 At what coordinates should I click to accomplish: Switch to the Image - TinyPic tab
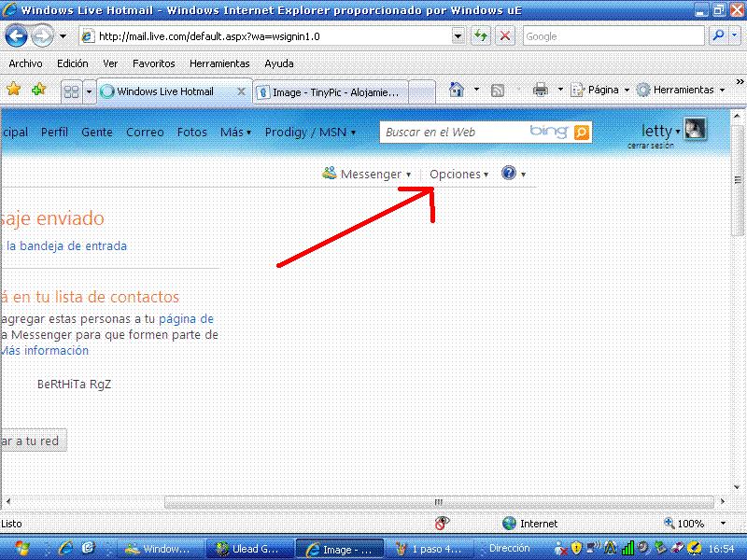pos(331,91)
